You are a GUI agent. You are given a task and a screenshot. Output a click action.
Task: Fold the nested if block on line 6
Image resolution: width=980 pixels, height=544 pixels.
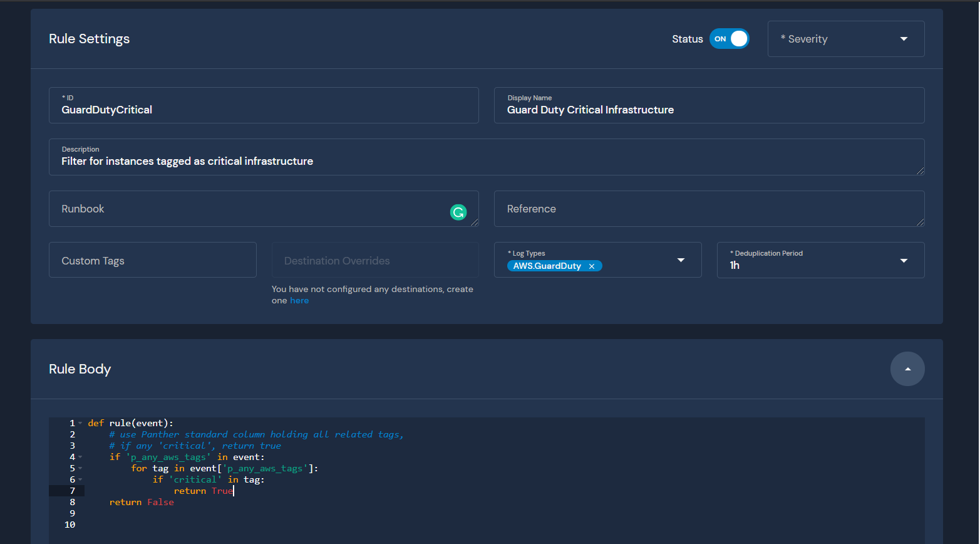80,479
